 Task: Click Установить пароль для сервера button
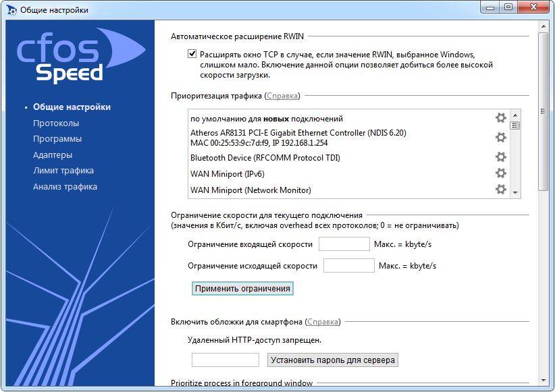click(x=332, y=360)
